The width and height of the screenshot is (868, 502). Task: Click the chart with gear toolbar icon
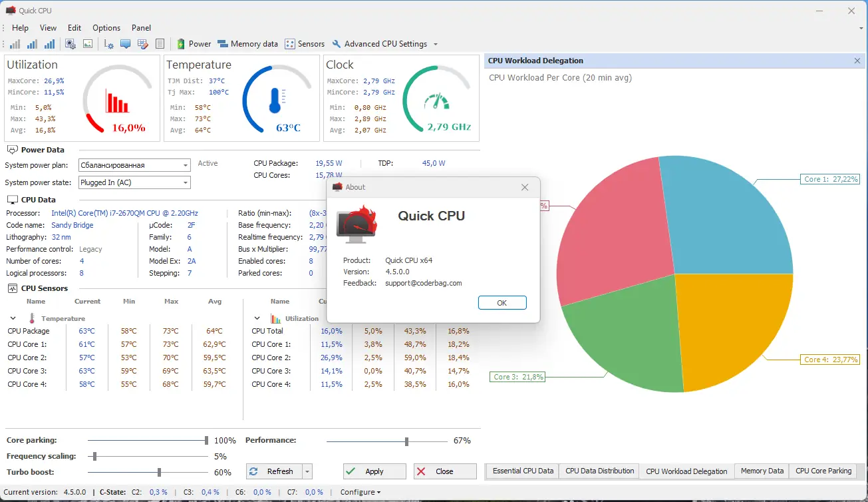click(x=109, y=44)
